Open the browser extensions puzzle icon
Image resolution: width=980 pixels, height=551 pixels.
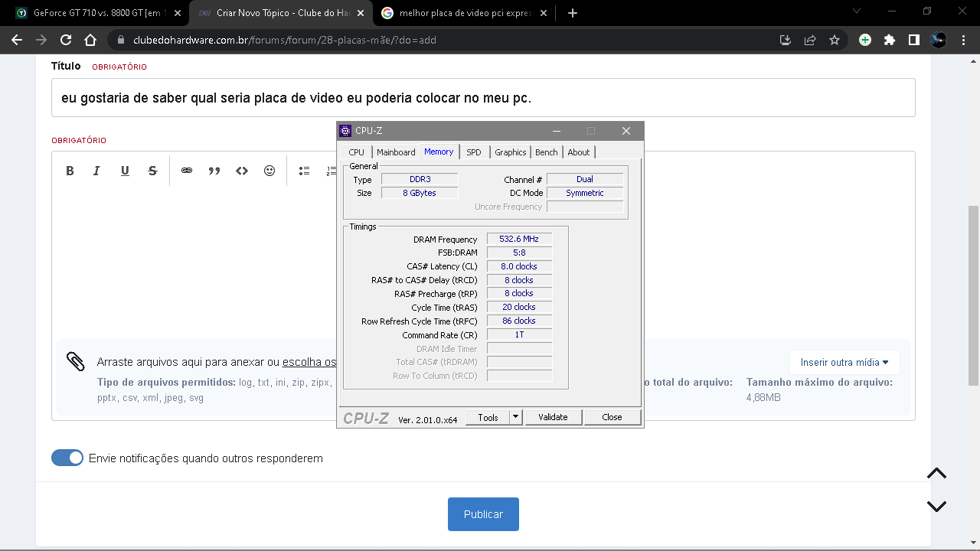(x=890, y=40)
